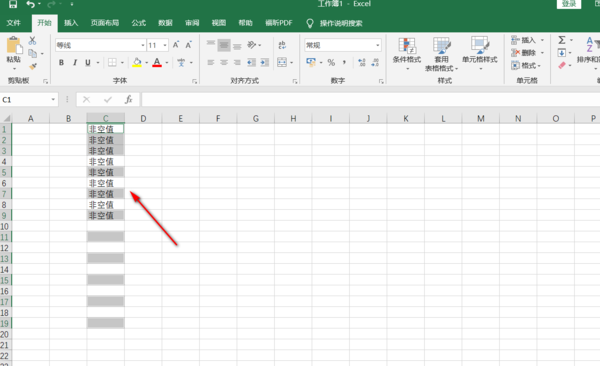Click the Undo arrow icon
The width and height of the screenshot is (600, 366).
click(x=30, y=4)
